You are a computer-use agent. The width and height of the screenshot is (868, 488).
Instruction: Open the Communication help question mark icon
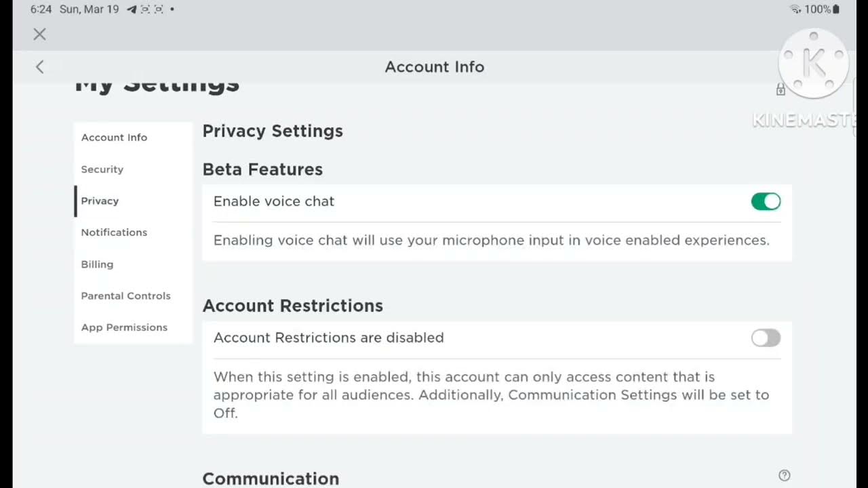pos(785,475)
